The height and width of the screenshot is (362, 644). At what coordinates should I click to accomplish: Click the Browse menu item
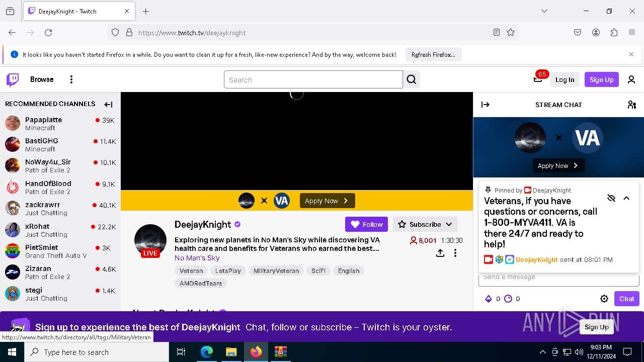[42, 79]
